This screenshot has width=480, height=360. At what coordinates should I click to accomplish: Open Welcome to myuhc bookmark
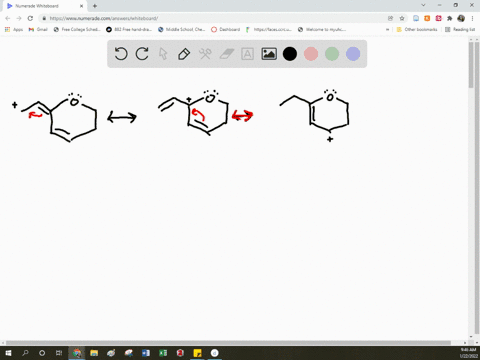coord(322,29)
